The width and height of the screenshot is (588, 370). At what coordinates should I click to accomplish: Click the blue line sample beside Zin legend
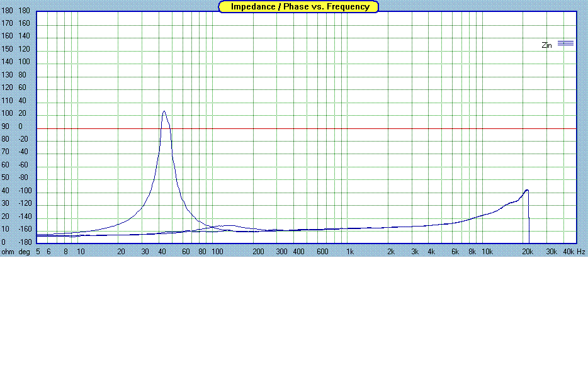pyautogui.click(x=565, y=43)
